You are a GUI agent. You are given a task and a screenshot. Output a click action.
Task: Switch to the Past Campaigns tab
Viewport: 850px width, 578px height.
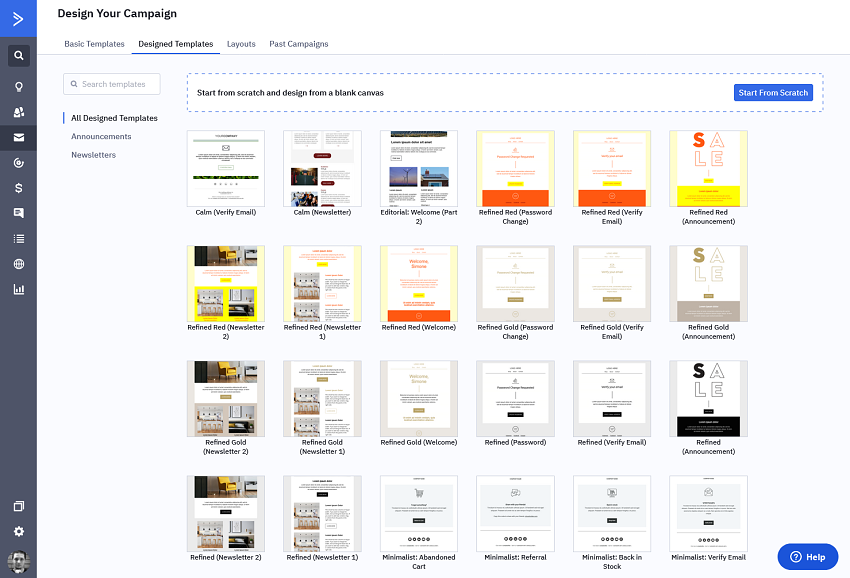coord(299,44)
